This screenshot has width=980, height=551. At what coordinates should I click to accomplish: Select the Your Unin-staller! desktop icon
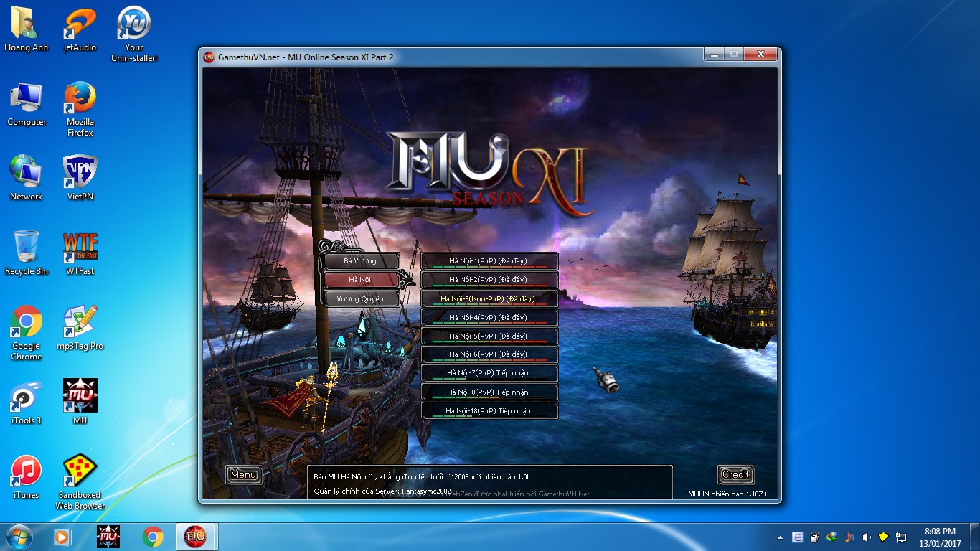tap(133, 34)
